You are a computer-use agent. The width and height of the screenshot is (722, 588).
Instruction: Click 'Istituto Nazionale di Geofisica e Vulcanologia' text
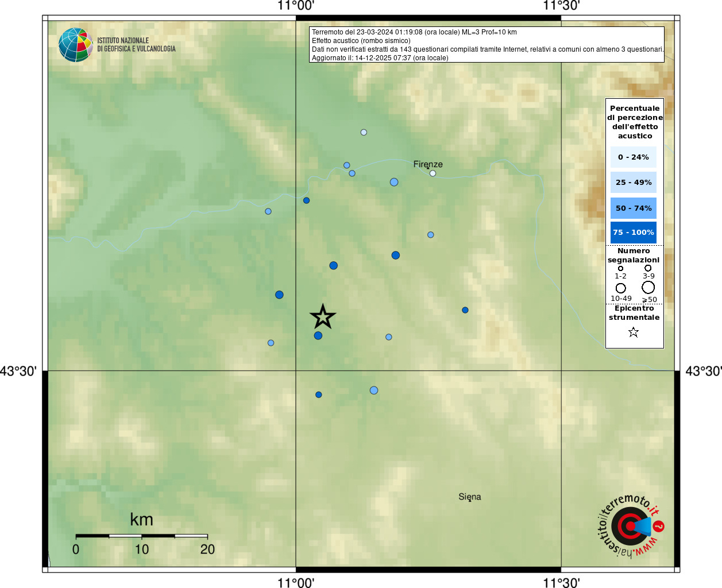coord(136,45)
